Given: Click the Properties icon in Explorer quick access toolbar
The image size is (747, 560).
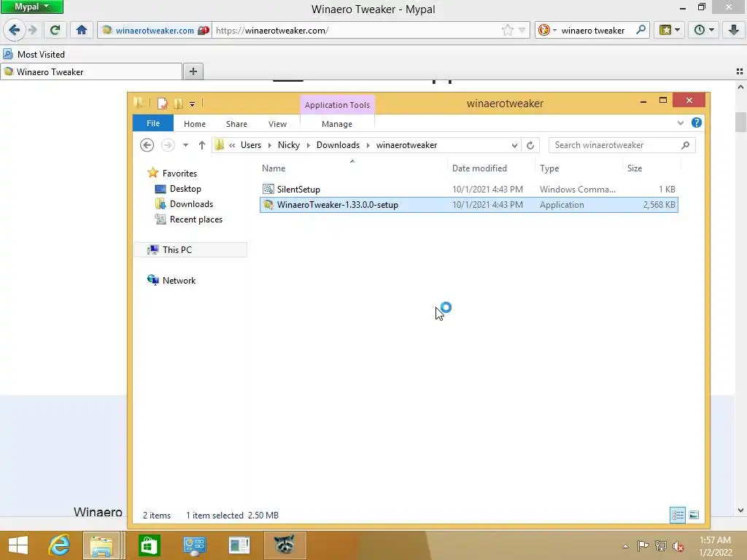Looking at the screenshot, I should pos(163,103).
